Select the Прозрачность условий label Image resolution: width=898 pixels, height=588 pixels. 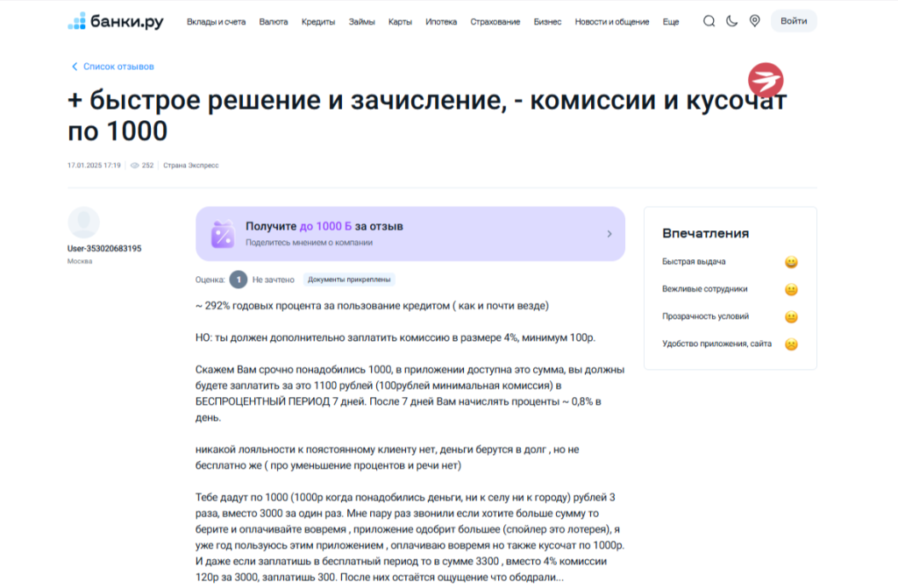coord(705,316)
